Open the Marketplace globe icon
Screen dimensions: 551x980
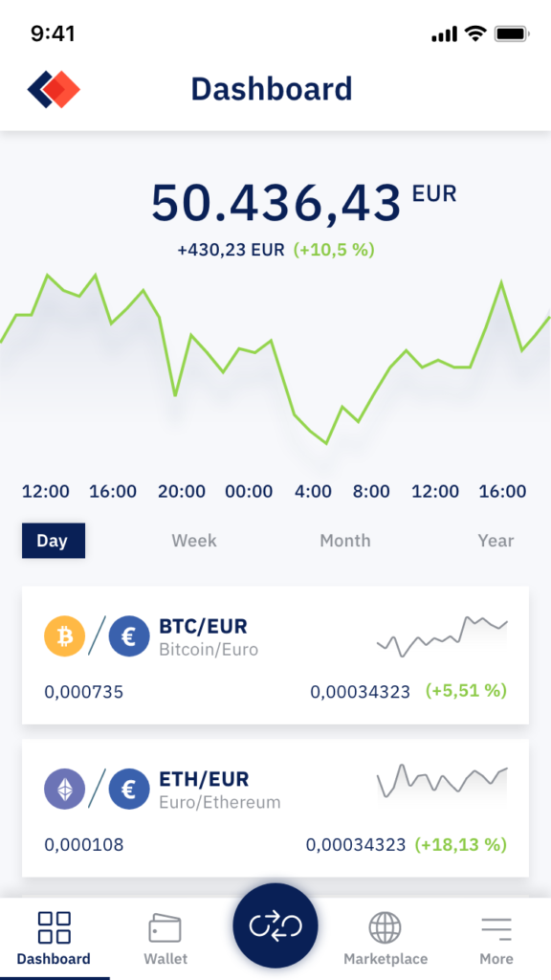385,927
